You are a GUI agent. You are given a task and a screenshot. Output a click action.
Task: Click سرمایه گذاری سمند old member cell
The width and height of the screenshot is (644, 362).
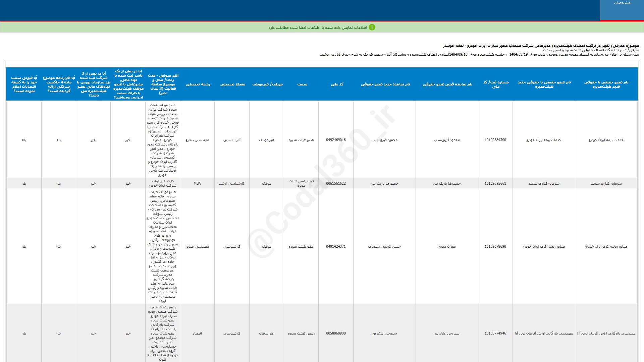click(x=606, y=183)
